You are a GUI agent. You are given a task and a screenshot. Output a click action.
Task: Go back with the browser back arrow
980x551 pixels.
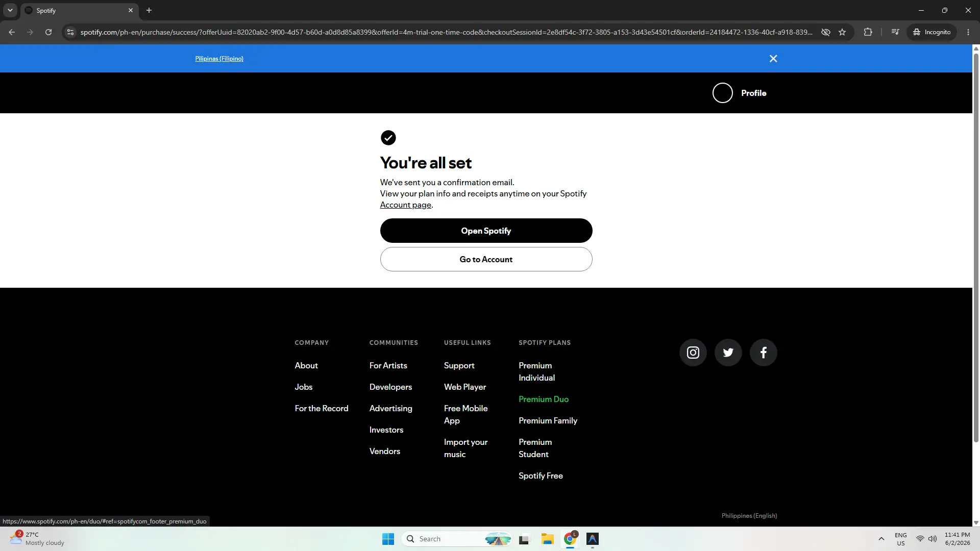click(x=12, y=32)
